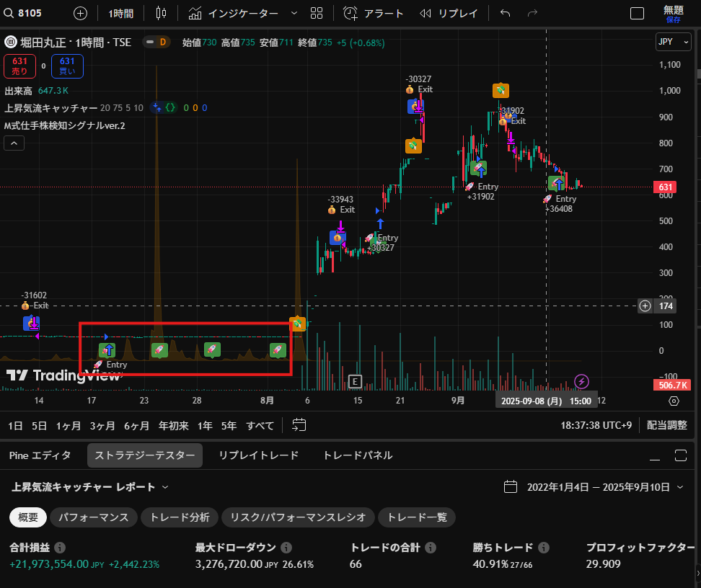Redo the chart action
The width and height of the screenshot is (701, 588).
point(532,14)
